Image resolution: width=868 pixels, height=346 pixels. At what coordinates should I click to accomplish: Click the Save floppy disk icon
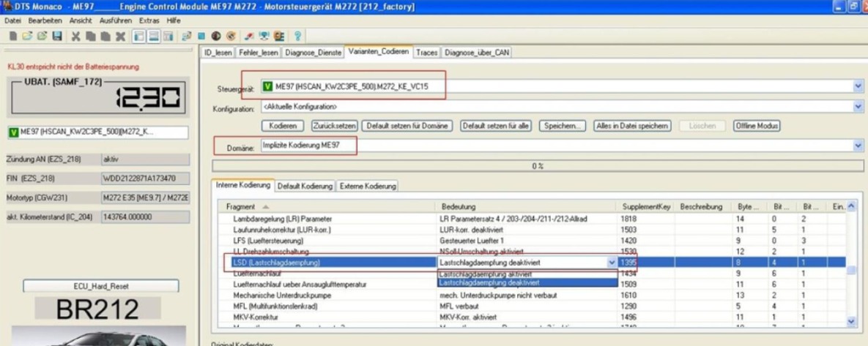pyautogui.click(x=56, y=36)
